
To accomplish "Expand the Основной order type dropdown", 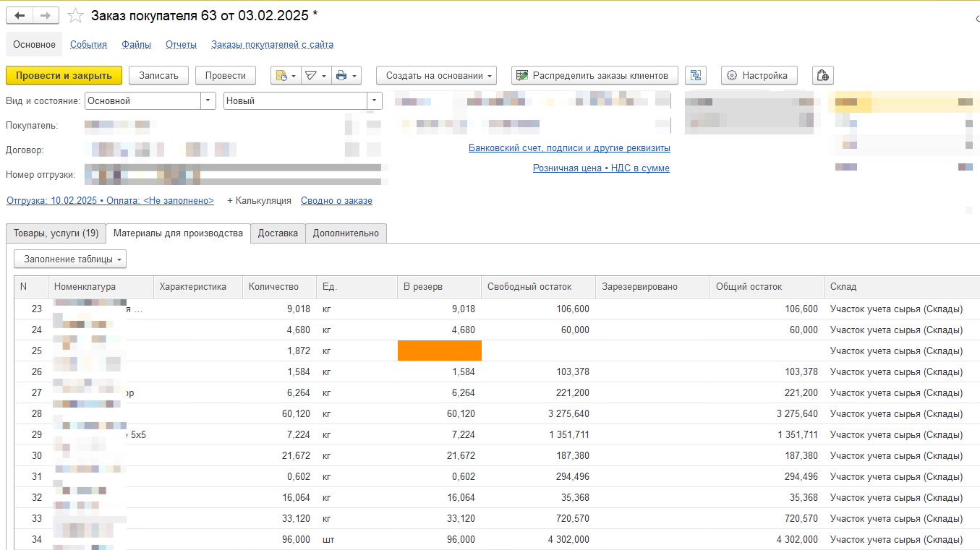I will 208,101.
